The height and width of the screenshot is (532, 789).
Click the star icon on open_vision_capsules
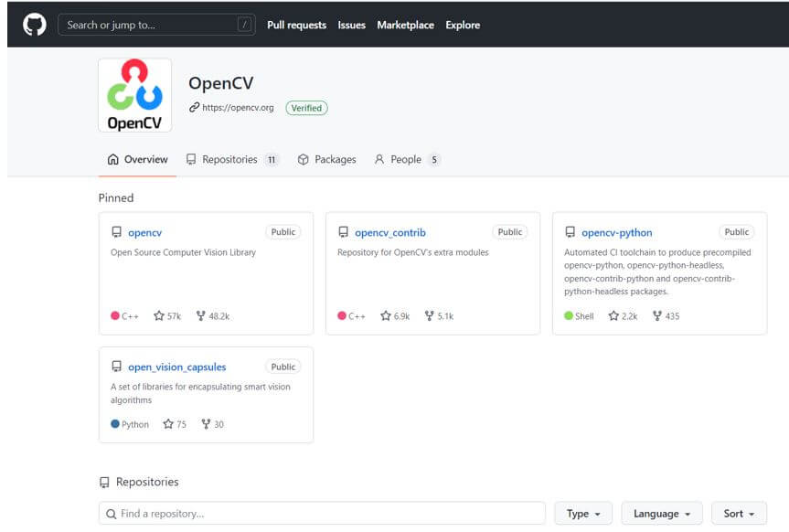(x=167, y=424)
